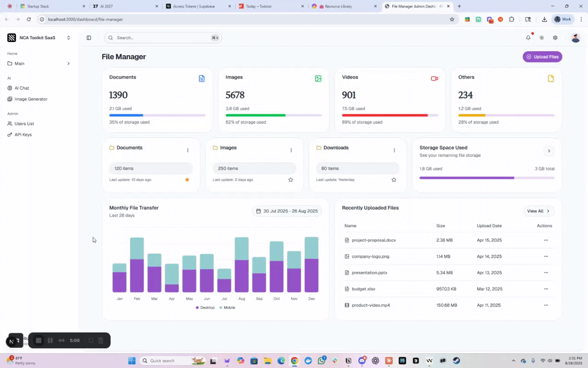Click the yellow Others file icon
The width and height of the screenshot is (588, 368).
(x=551, y=78)
